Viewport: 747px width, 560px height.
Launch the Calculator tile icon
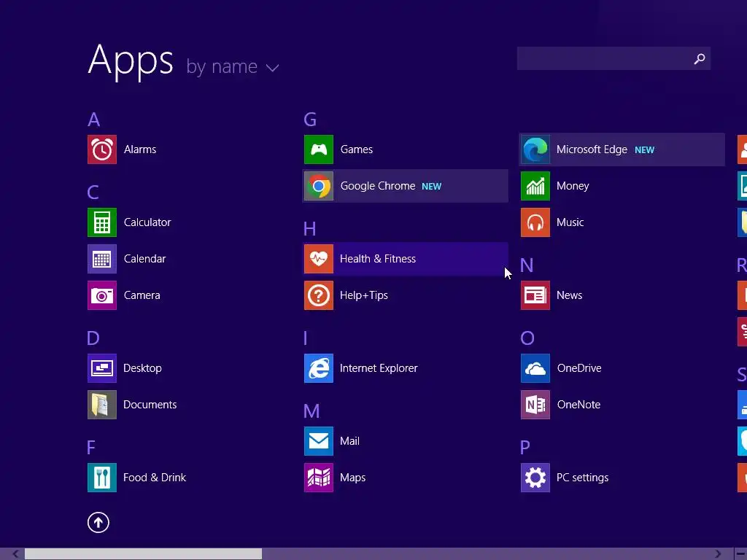click(x=102, y=222)
